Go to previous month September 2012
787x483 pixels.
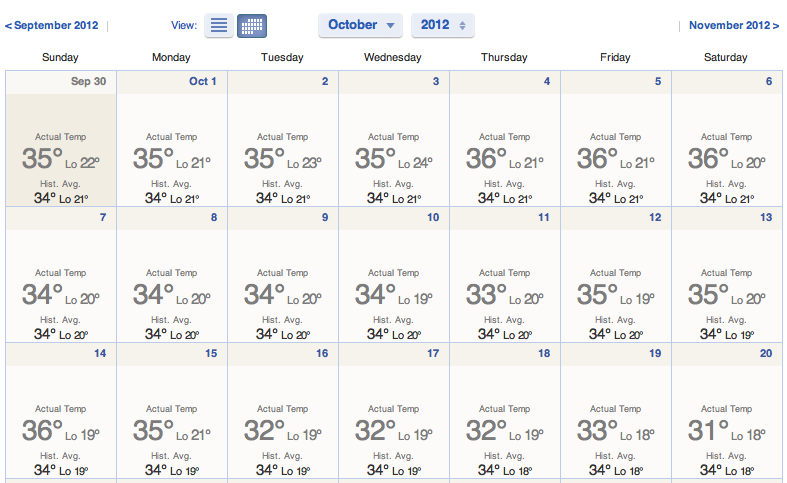pyautogui.click(x=52, y=25)
